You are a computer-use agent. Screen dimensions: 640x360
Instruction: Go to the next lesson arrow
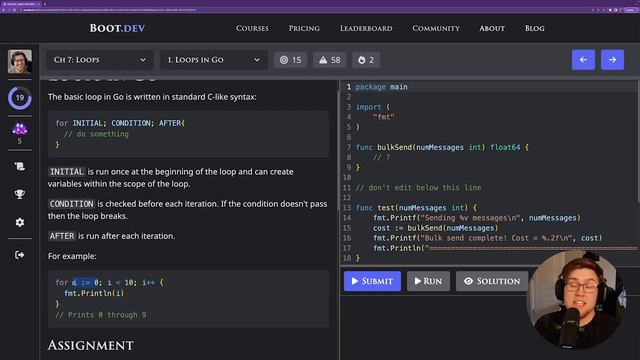pyautogui.click(x=612, y=60)
